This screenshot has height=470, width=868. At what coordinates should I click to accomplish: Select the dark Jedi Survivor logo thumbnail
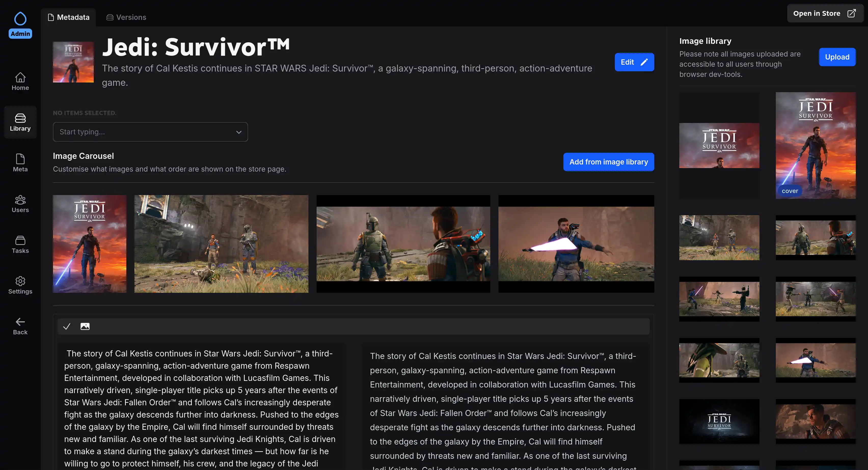[719, 421]
